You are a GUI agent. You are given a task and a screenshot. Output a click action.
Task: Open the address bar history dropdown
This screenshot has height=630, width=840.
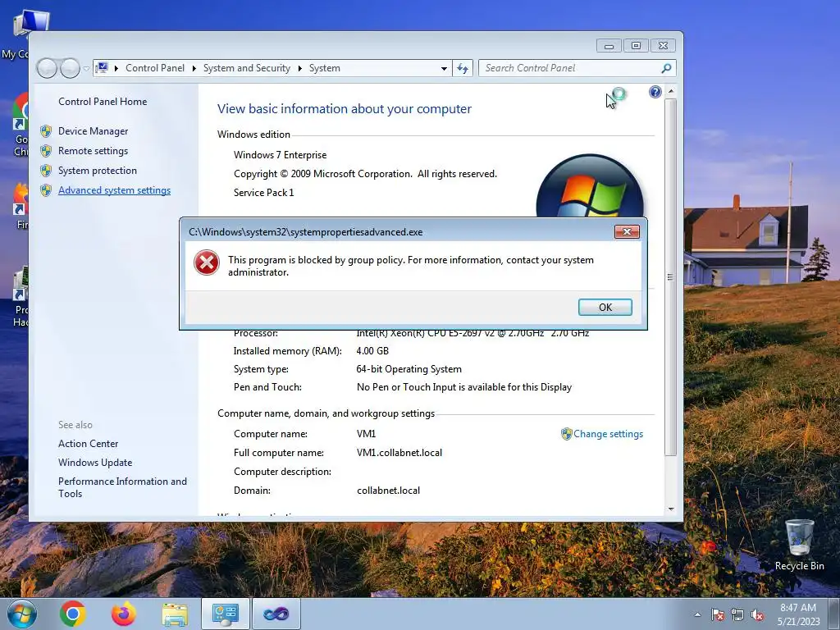click(444, 69)
